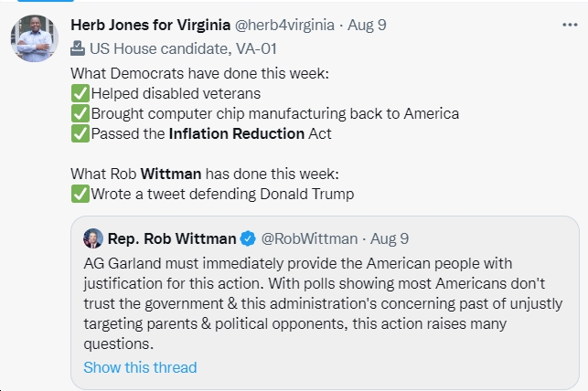Click the blue verified badge beside Rob Wittman

click(x=248, y=238)
